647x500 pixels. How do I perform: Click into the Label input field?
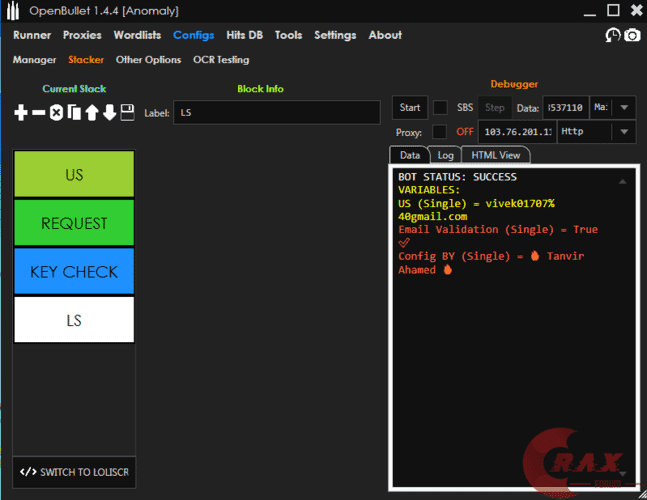tap(276, 113)
